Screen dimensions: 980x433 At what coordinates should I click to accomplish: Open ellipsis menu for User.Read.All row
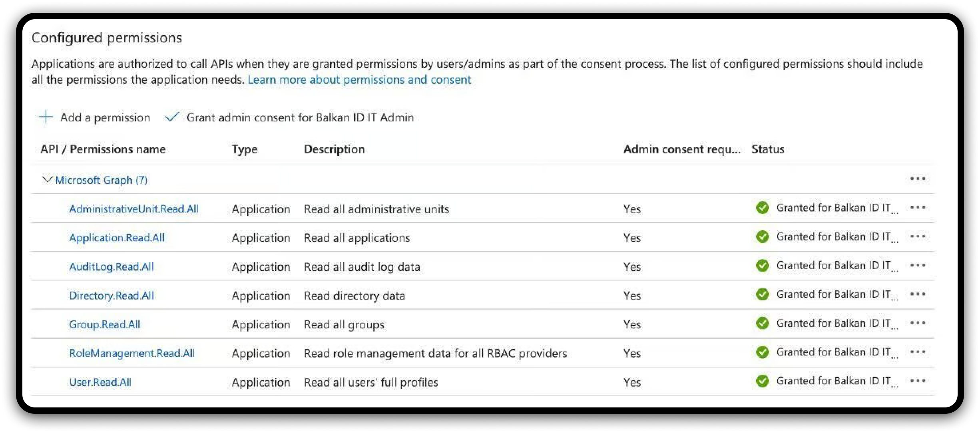[x=918, y=381]
